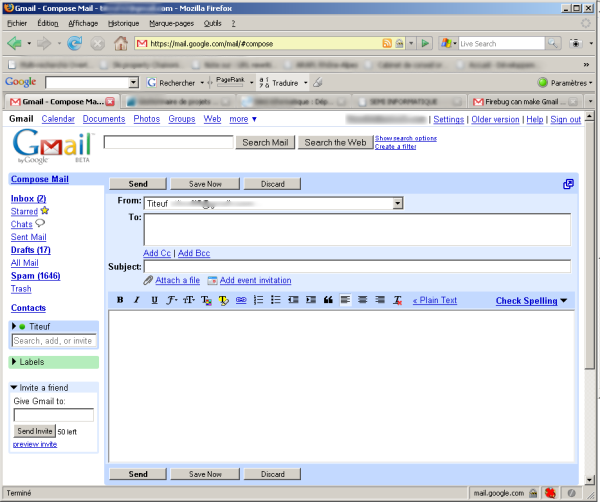Click the top Send button
This screenshot has height=502, width=600.
click(x=138, y=184)
